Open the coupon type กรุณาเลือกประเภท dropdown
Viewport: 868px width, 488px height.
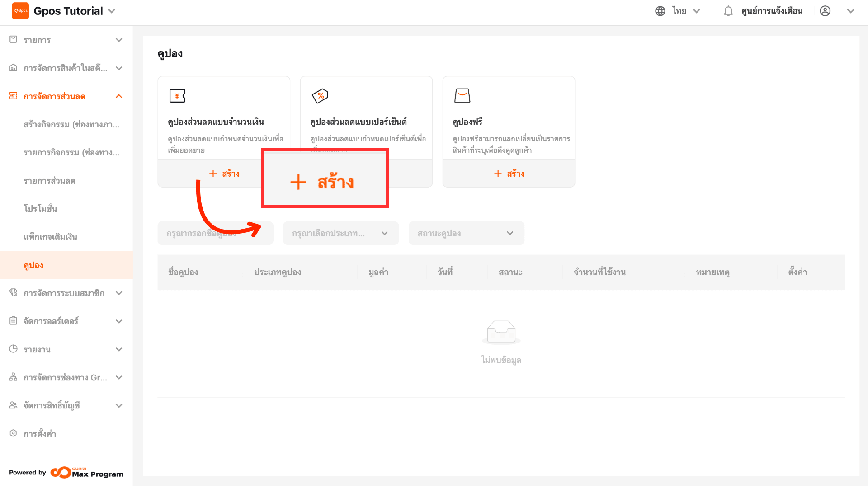[340, 233]
